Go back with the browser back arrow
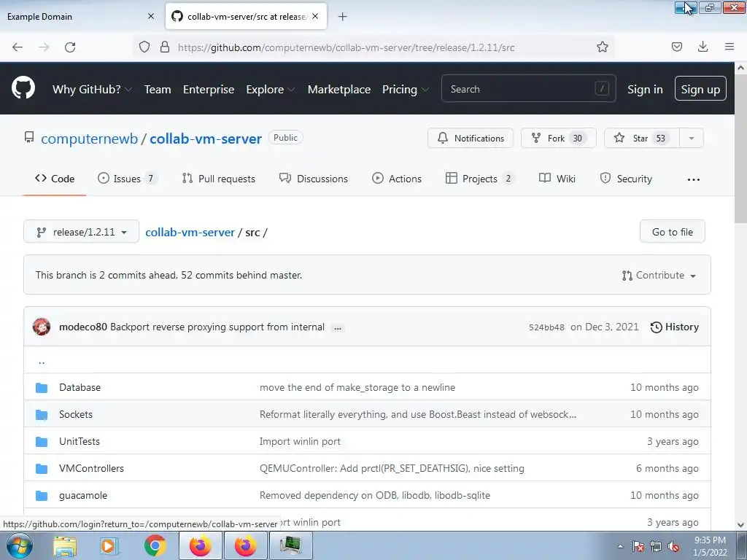This screenshot has height=560, width=747. [18, 47]
